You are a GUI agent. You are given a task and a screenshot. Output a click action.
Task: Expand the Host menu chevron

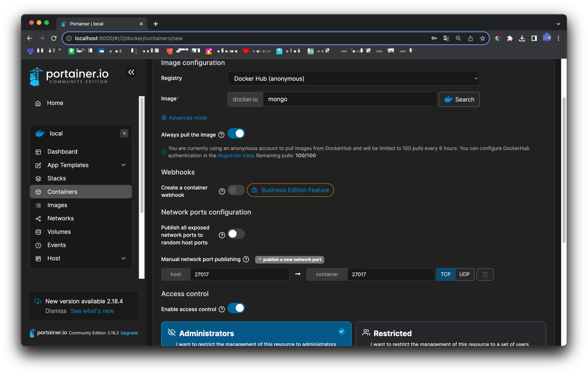123,258
